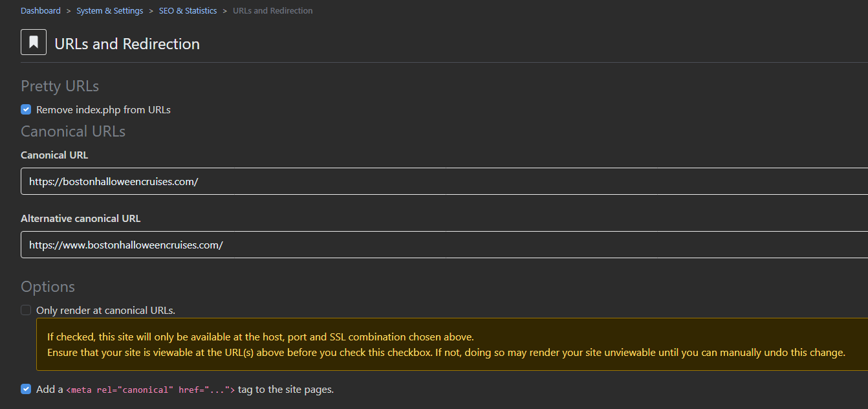Select the Canonical URLs section heading
Viewport: 868px width, 409px height.
pos(73,131)
